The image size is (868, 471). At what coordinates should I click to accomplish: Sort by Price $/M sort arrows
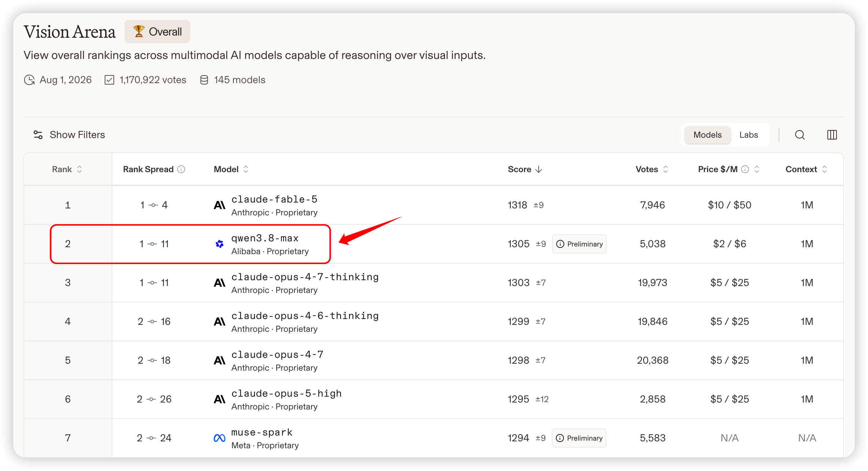[x=757, y=169]
